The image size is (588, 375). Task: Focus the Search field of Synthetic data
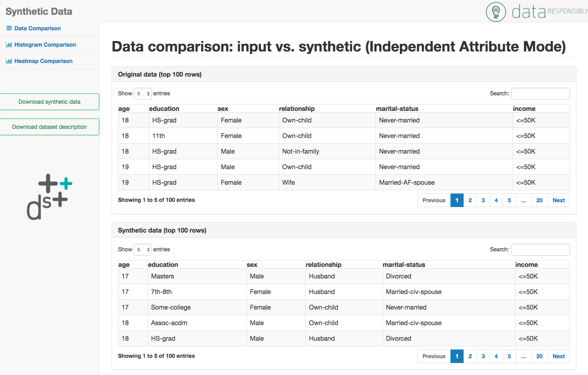click(541, 250)
